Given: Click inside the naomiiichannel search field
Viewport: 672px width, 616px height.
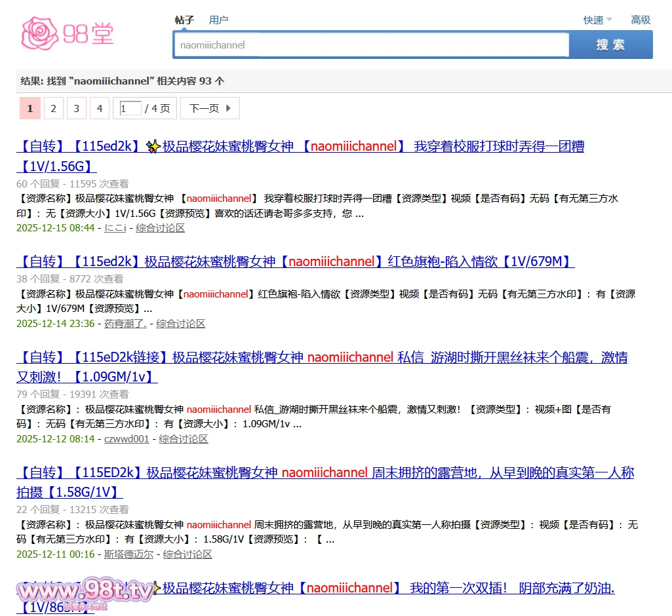Looking at the screenshot, I should 370,45.
